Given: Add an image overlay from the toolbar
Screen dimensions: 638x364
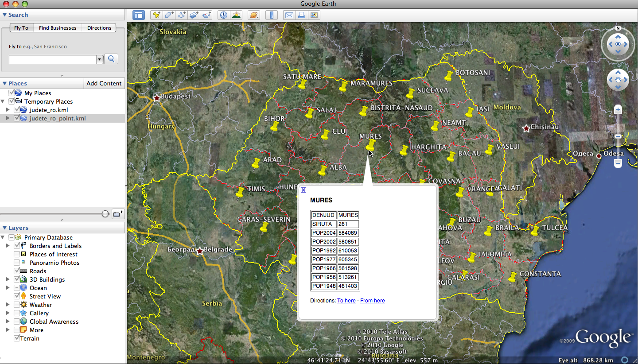Looking at the screenshot, I should tap(194, 15).
